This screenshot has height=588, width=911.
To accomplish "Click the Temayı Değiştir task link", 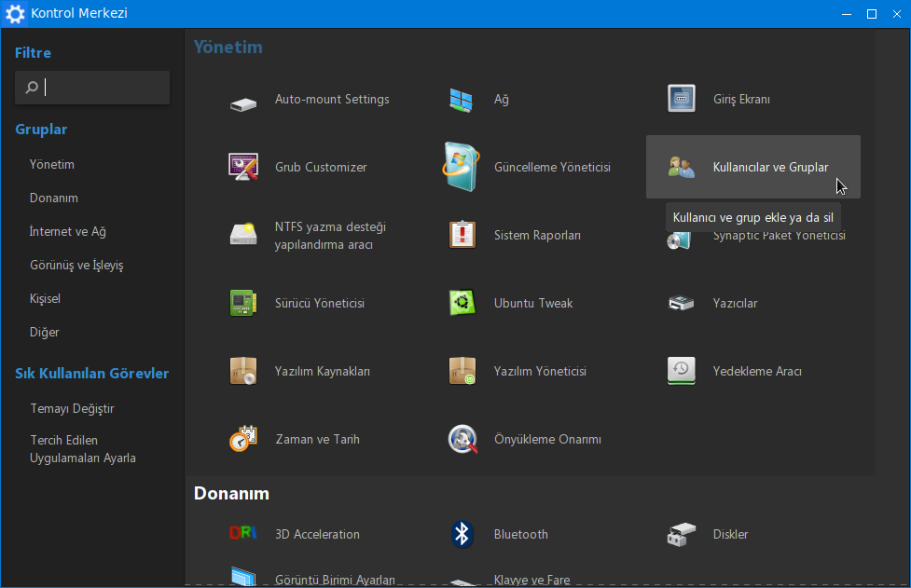I will tap(72, 409).
